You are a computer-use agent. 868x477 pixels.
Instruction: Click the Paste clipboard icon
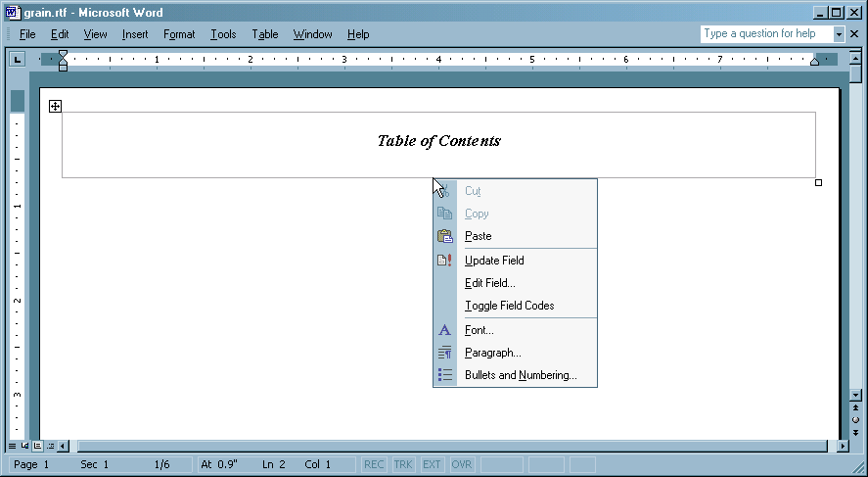[x=445, y=236]
